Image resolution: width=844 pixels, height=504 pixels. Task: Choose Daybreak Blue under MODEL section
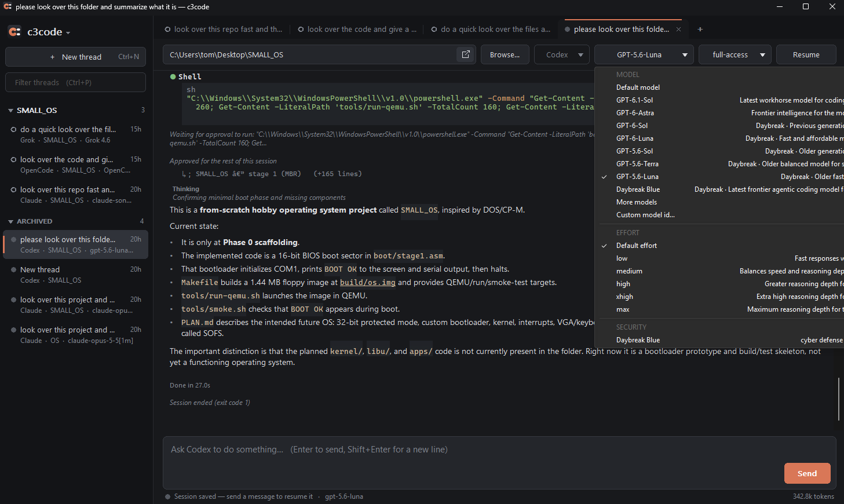click(x=720, y=189)
